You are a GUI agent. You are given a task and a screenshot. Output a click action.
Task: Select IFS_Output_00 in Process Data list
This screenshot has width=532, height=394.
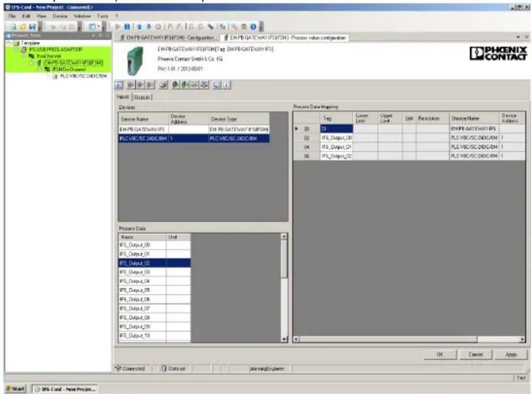pos(155,245)
